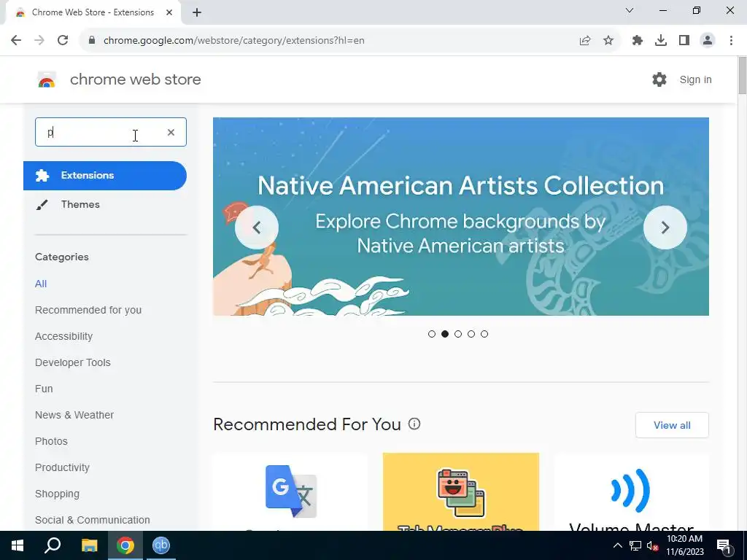Open the network status tray icon
747x560 pixels.
click(635, 545)
